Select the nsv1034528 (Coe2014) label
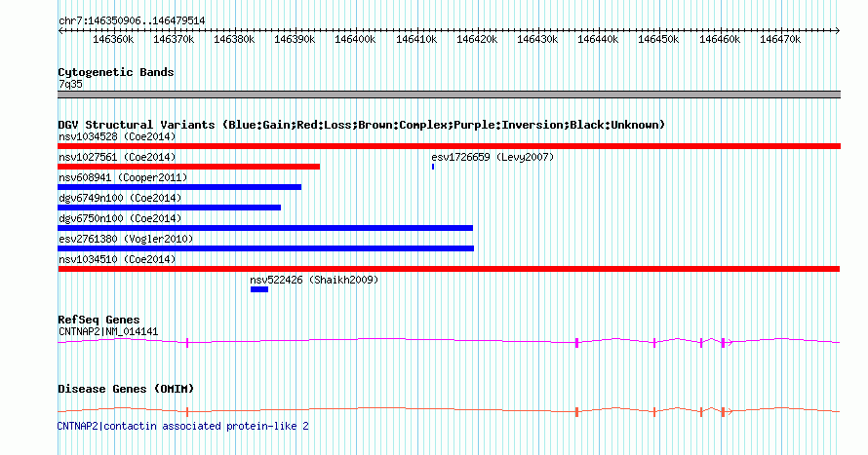 117,137
